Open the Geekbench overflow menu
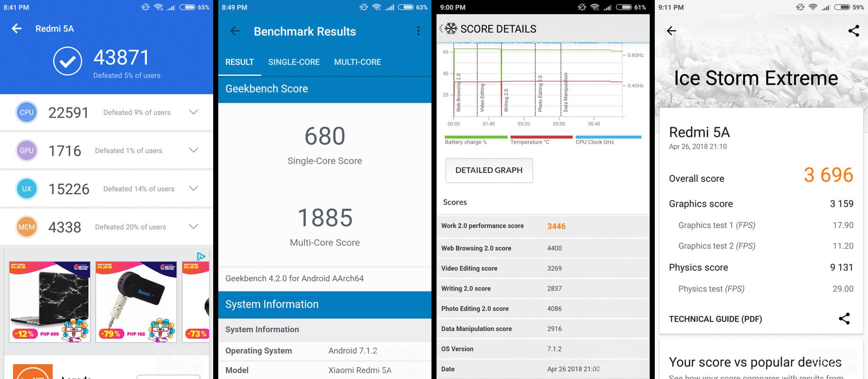Screen dimensions: 868x379 [x=418, y=31]
